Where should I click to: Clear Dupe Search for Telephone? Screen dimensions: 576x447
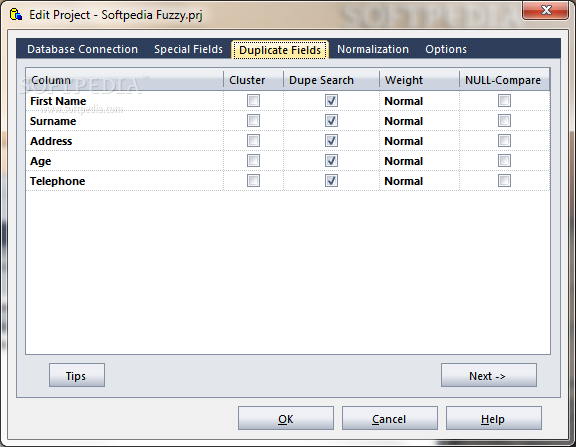[331, 181]
